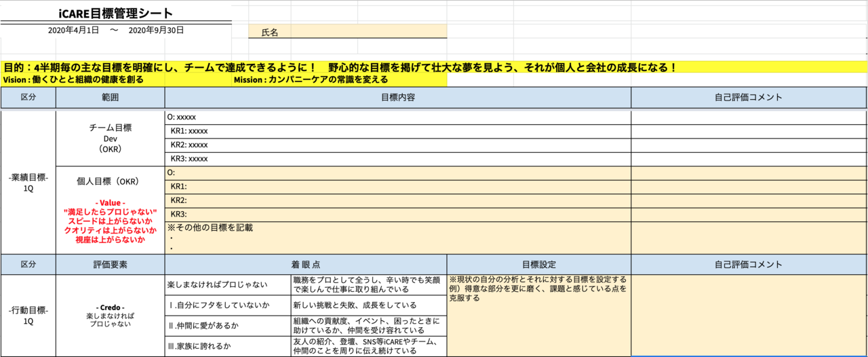Image resolution: width=868 pixels, height=357 pixels.
Task: Click the ※現状の自分の分析 目標設定 cell
Action: point(539,316)
